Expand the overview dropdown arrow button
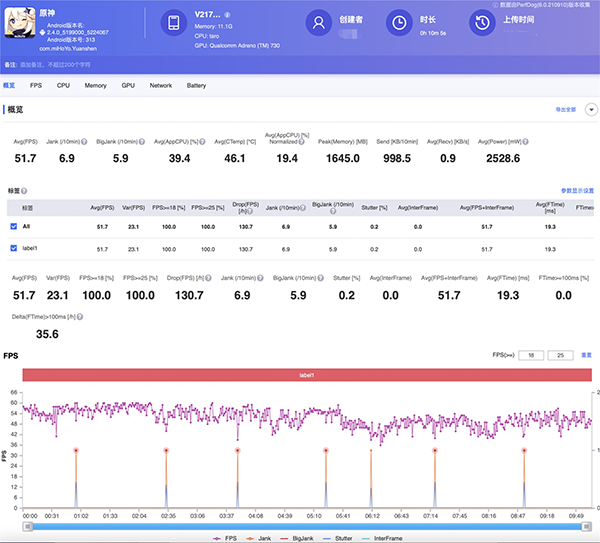600x543 pixels. (x=590, y=108)
